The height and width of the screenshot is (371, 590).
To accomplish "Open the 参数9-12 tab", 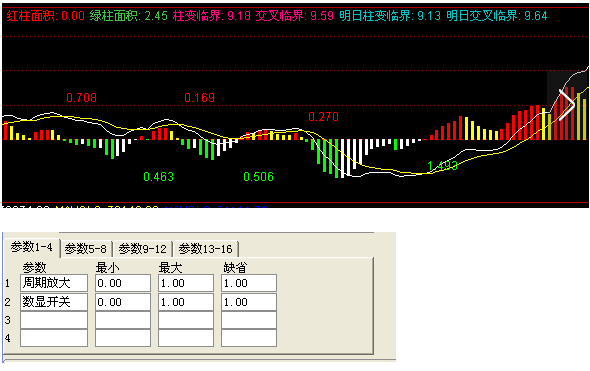I will click(143, 249).
